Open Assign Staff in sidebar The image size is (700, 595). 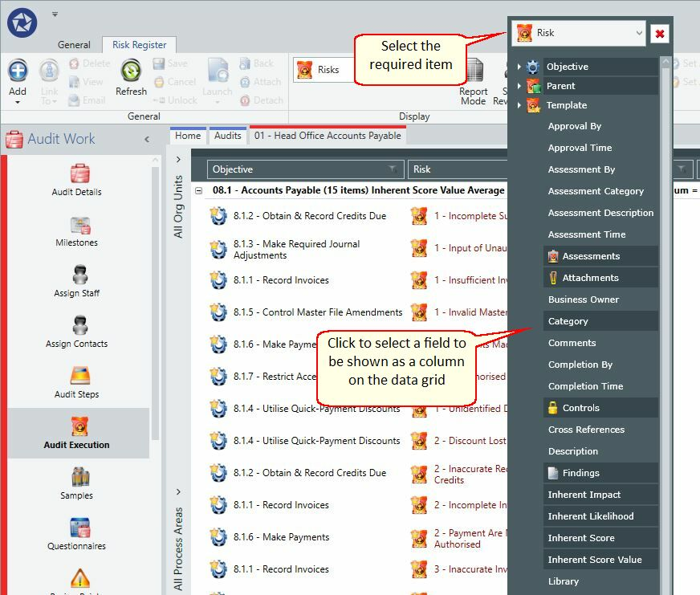click(x=77, y=281)
